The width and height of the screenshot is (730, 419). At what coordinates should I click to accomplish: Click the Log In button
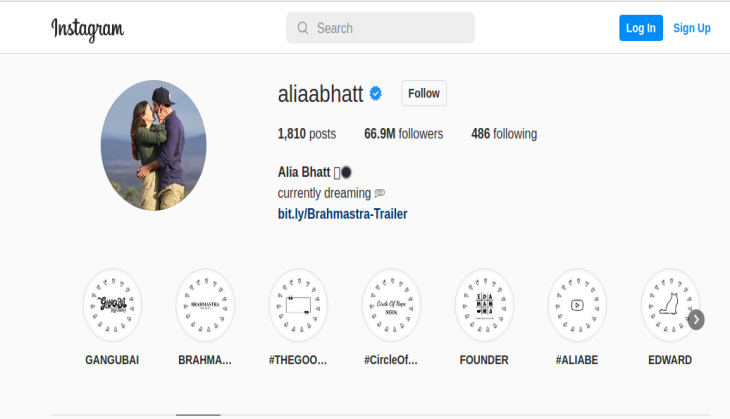point(641,28)
